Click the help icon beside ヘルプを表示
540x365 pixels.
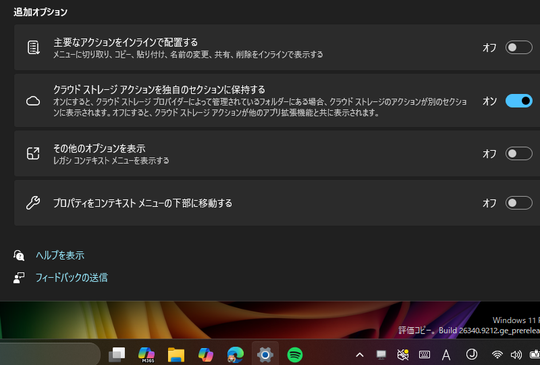[19, 256]
